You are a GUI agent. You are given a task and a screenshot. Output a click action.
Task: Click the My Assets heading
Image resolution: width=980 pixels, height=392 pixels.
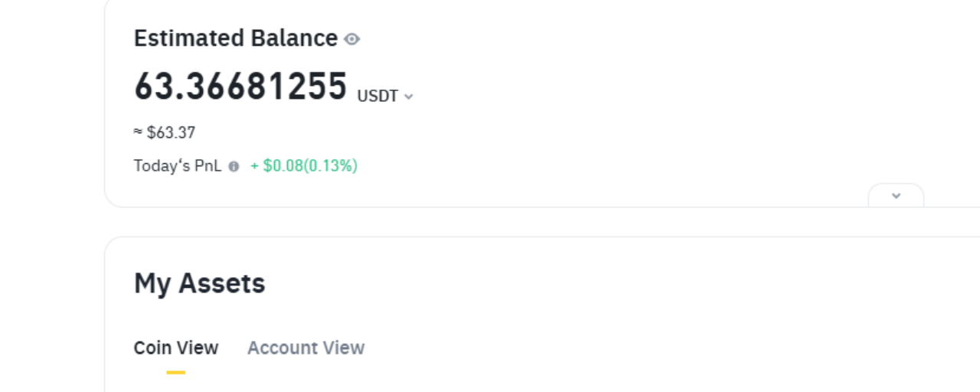pos(199,283)
